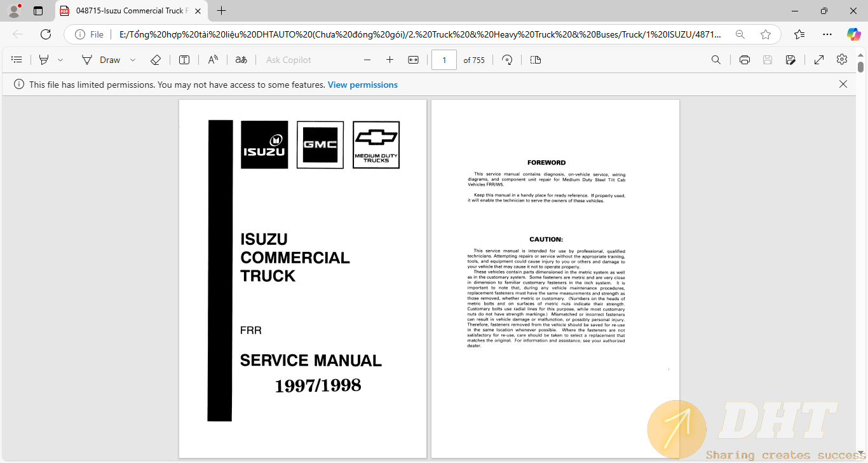Viewport: 868px width, 463px height.
Task: Activate the Draw tool
Action: [x=101, y=60]
